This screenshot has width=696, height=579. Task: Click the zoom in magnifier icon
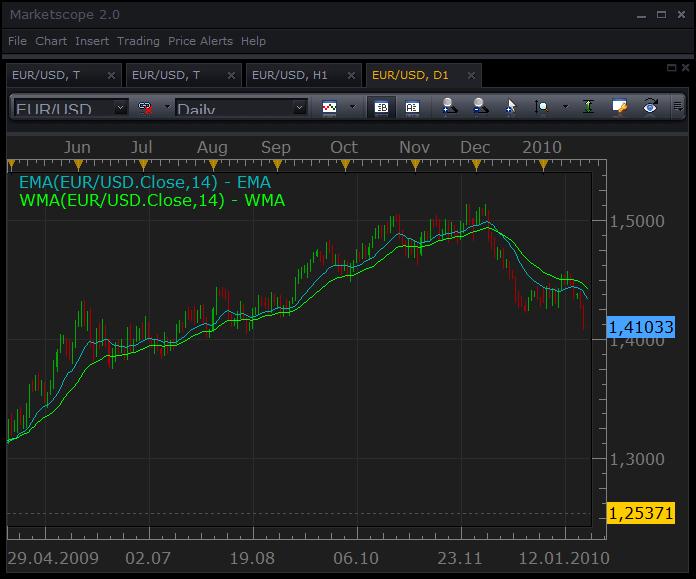449,107
